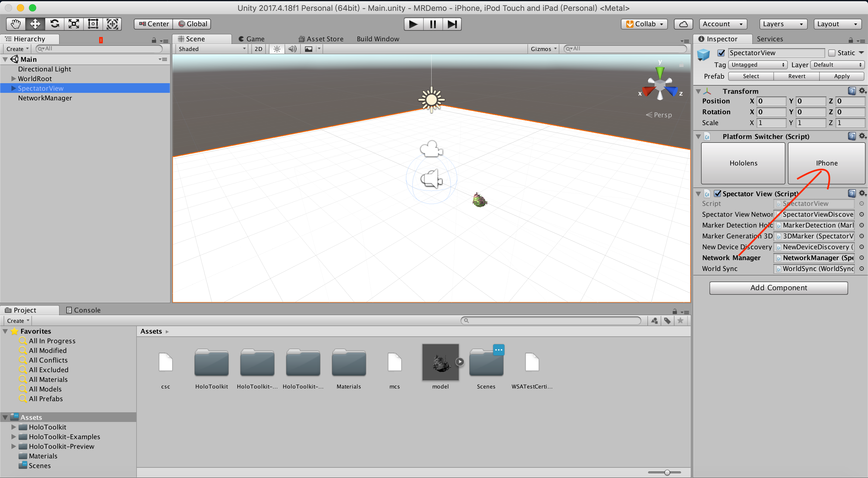The image size is (868, 478).
Task: Expand HoloToolkit-Examples folder in tree
Action: [x=14, y=437]
